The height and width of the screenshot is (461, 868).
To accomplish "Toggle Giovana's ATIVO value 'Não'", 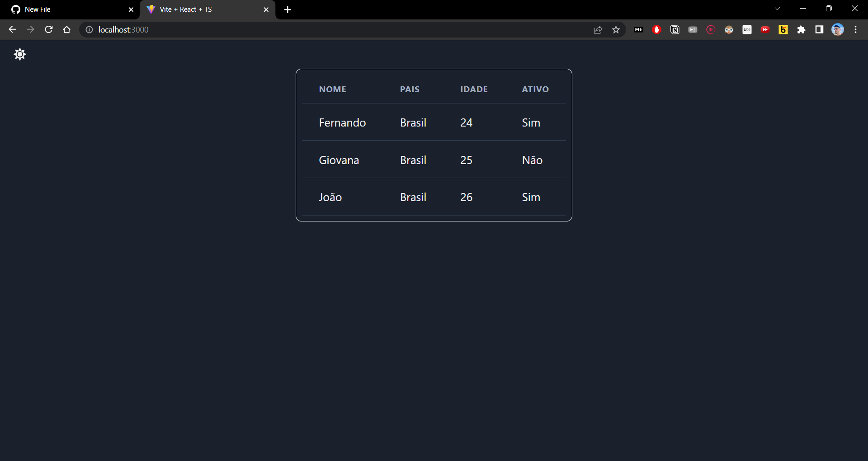I will tap(532, 160).
